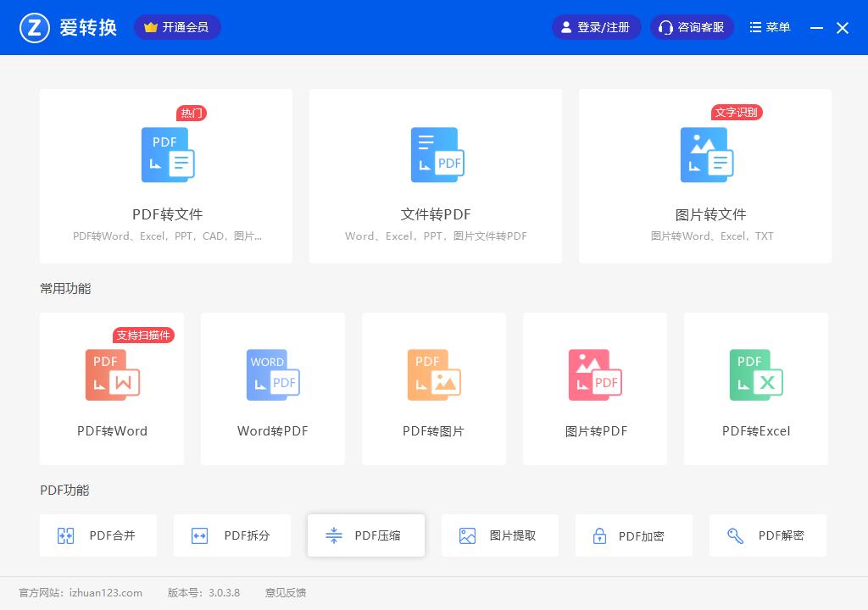The width and height of the screenshot is (868, 610).
Task: Click the 图片转文件 large card icon
Action: point(707,155)
